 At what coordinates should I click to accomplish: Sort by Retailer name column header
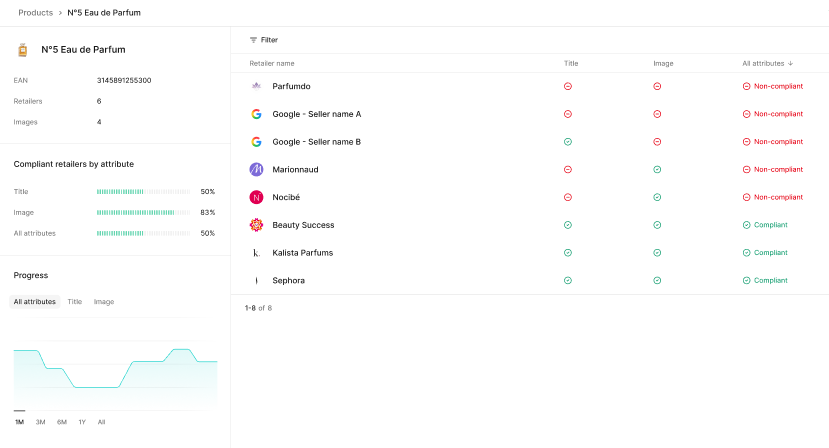pyautogui.click(x=272, y=63)
